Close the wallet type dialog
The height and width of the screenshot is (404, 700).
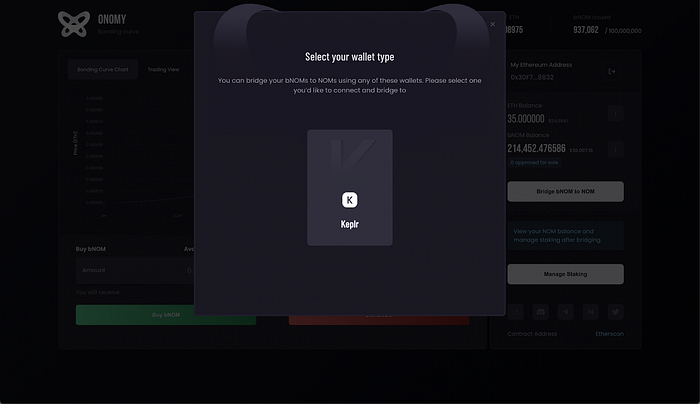(x=492, y=24)
